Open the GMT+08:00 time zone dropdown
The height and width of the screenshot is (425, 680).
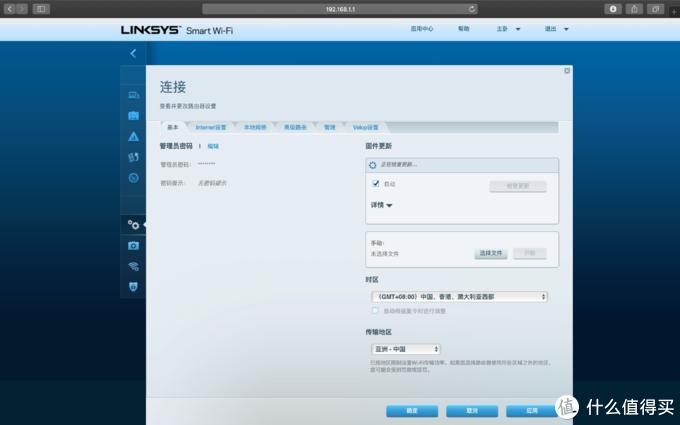tap(459, 297)
